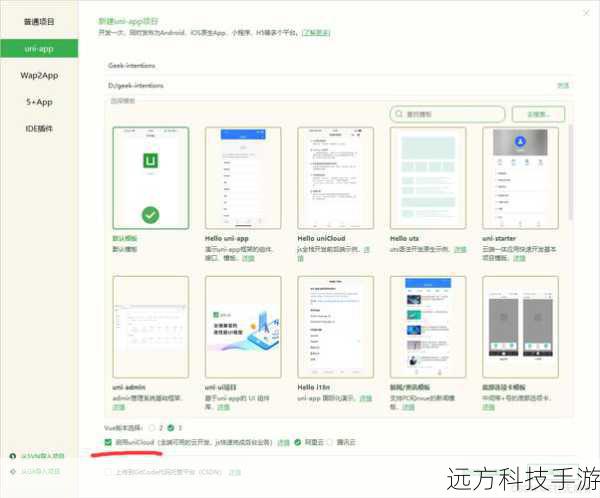The height and width of the screenshot is (498, 600).
Task: Open the 详情 link beside the uniCloud option
Action: 283,442
